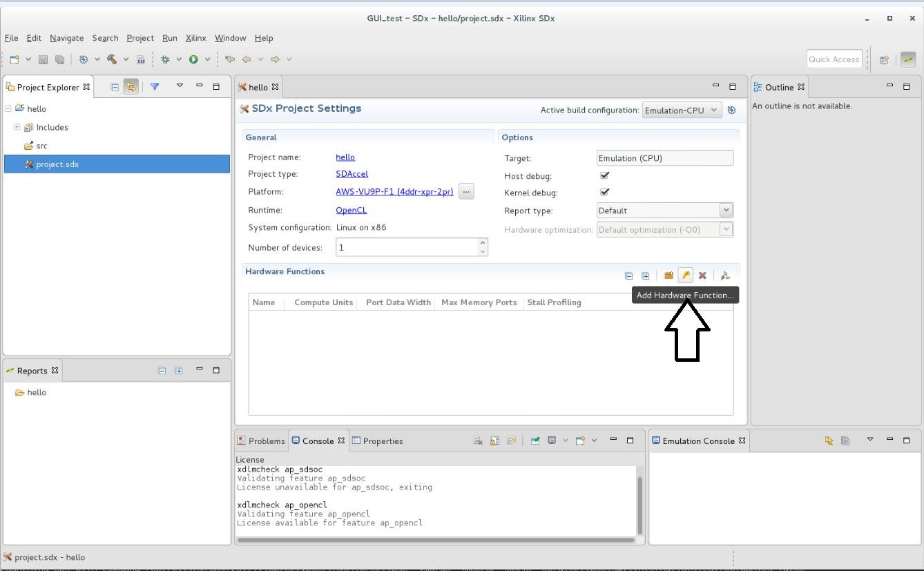Image resolution: width=924 pixels, height=571 pixels.
Task: Open the Build icon dropdown arrow
Action: pos(126,59)
